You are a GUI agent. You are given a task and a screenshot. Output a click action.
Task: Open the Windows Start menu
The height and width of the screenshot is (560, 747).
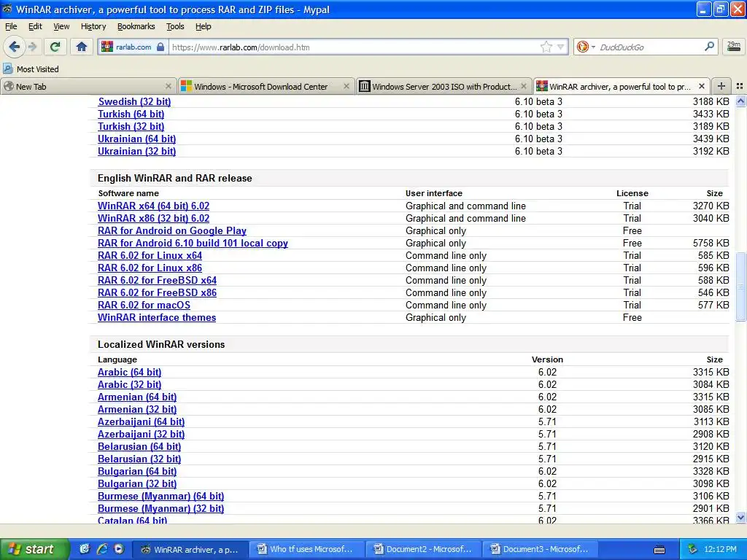tap(34, 549)
